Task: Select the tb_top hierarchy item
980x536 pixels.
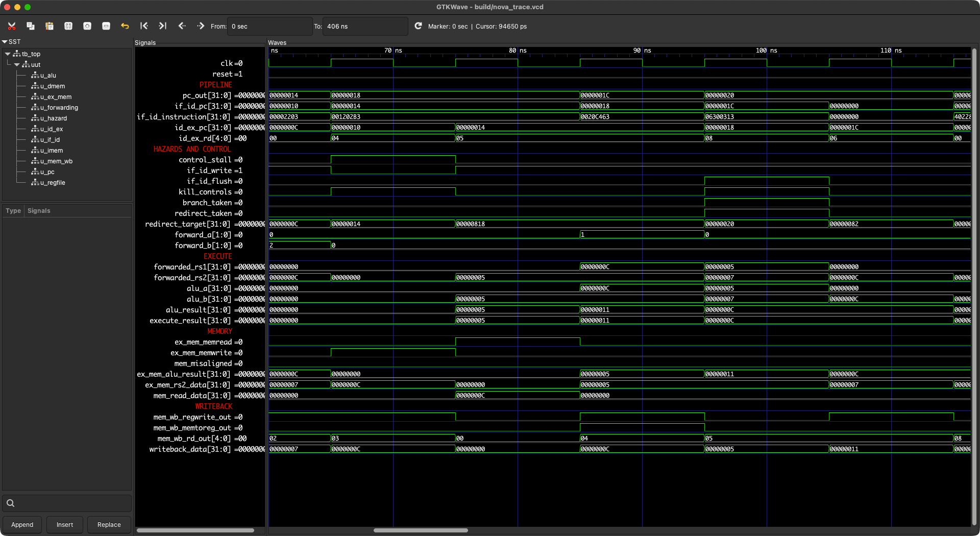Action: tap(31, 54)
